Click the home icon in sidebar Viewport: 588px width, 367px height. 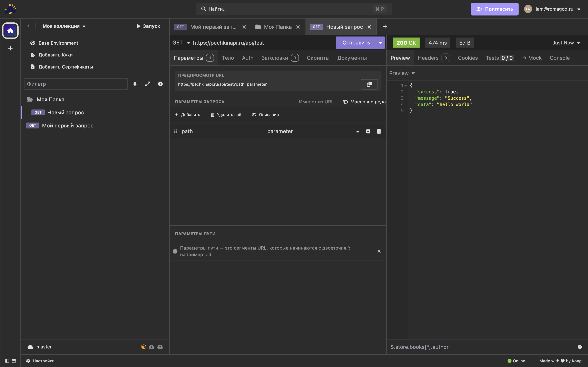click(x=10, y=31)
